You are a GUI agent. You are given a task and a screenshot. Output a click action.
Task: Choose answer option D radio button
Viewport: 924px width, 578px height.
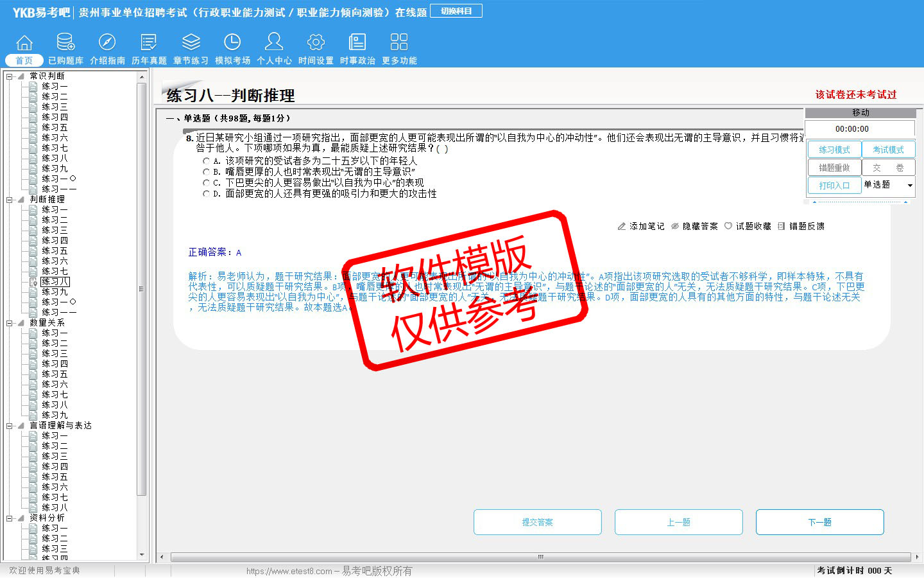coord(206,194)
